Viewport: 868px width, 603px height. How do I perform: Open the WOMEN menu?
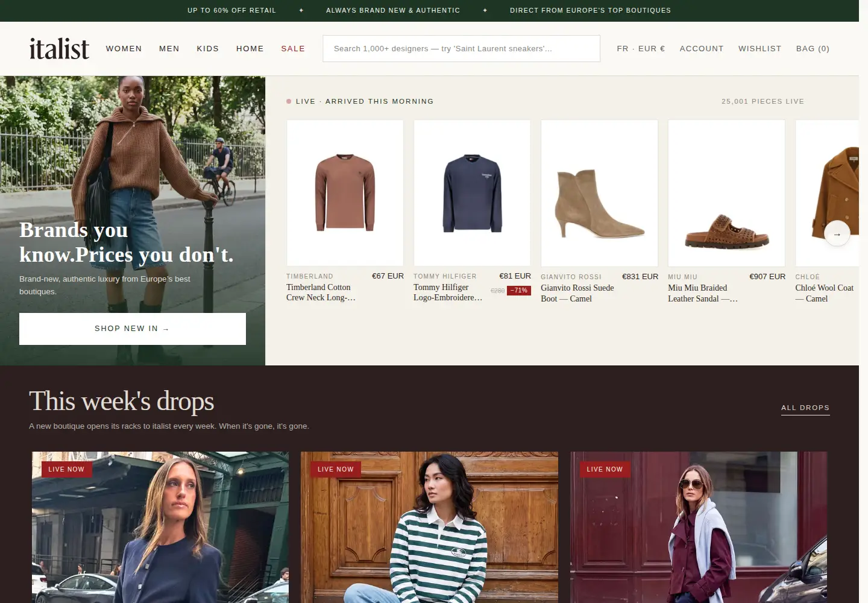pos(124,49)
